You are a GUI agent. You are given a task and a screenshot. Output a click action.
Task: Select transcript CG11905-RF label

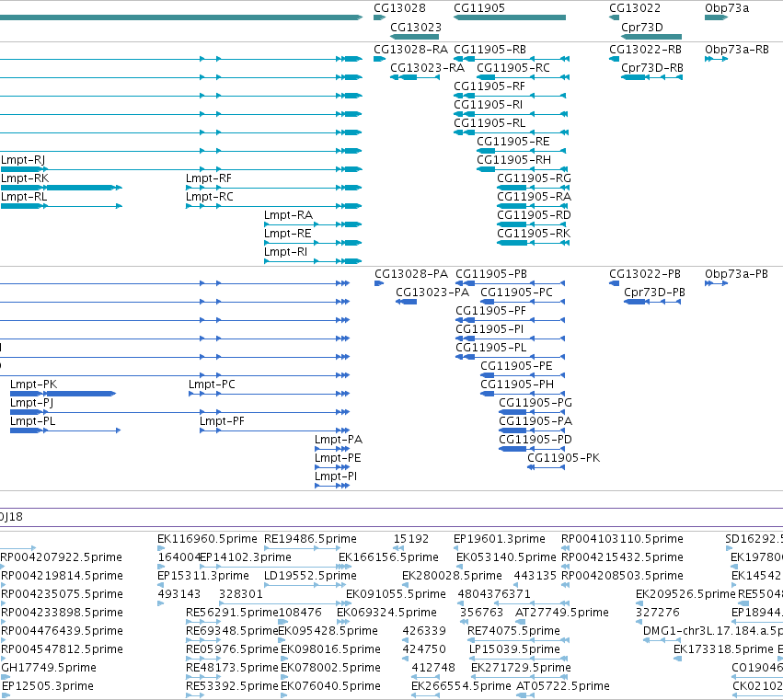point(489,86)
